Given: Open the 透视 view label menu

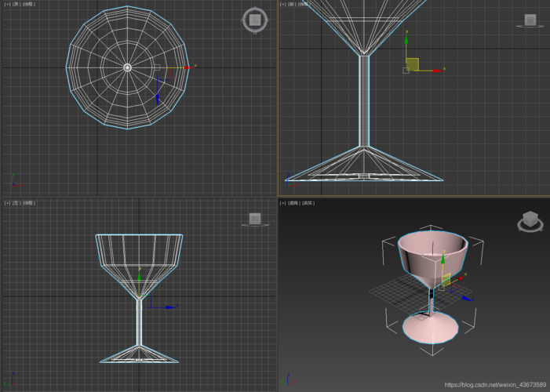Looking at the screenshot, I should click(x=294, y=203).
